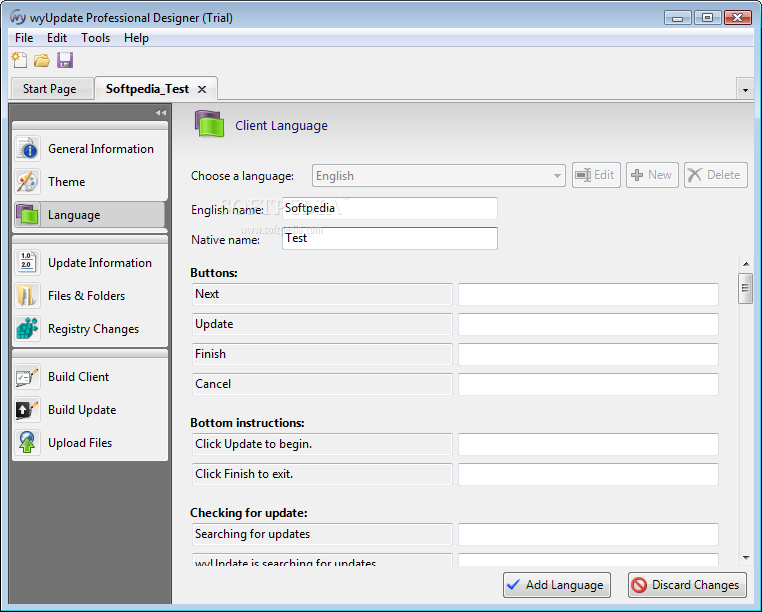The image size is (762, 612).
Task: Click the General Information icon in sidebar
Action: (x=27, y=149)
